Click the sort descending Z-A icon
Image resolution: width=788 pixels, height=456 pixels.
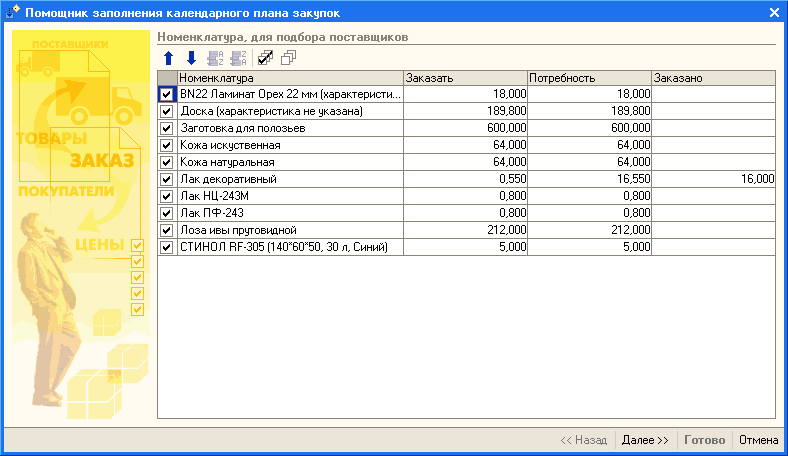(x=237, y=58)
